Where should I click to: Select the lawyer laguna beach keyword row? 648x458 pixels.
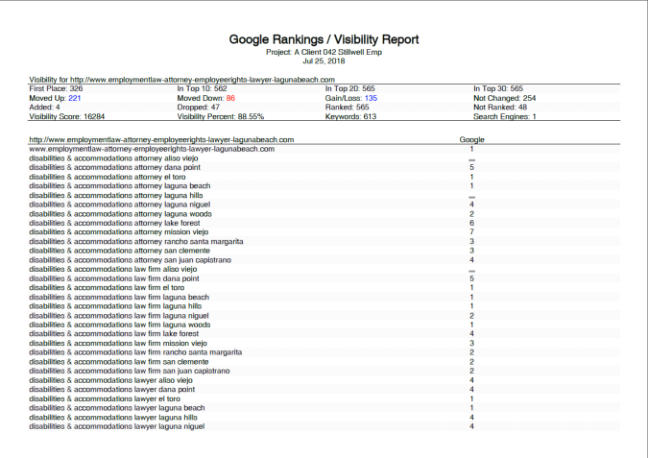click(117, 407)
